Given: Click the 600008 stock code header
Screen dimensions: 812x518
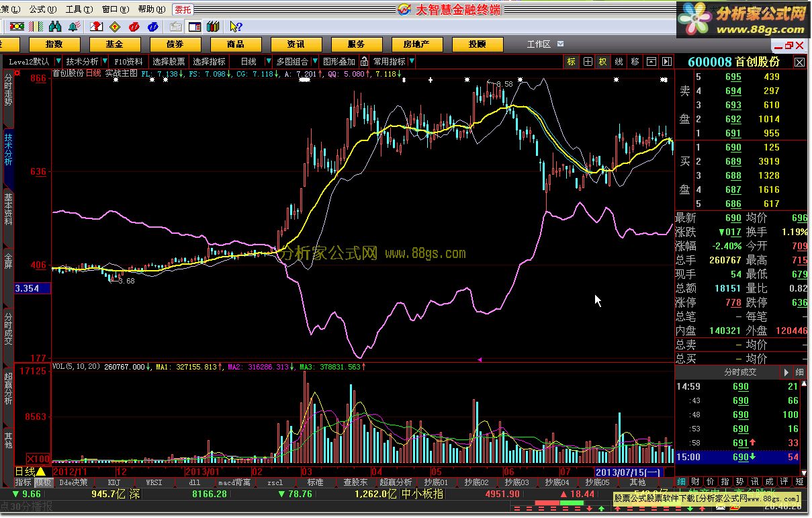Looking at the screenshot, I should click(x=709, y=62).
